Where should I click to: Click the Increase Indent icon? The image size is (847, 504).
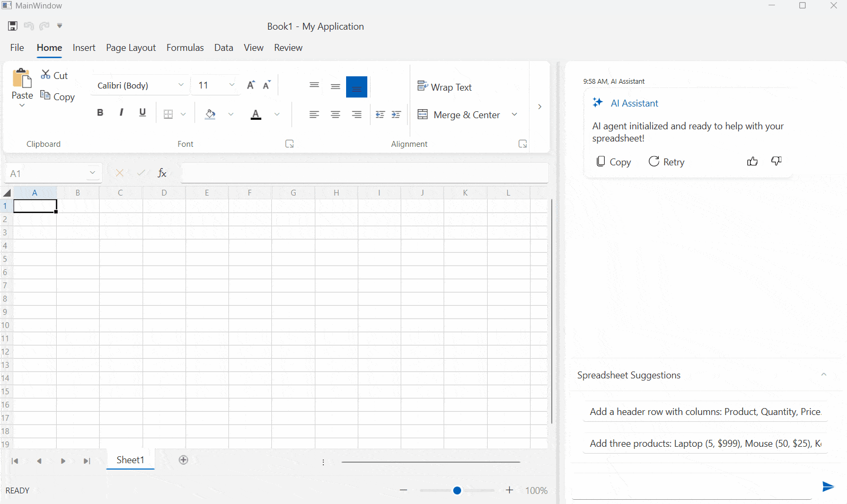click(396, 114)
